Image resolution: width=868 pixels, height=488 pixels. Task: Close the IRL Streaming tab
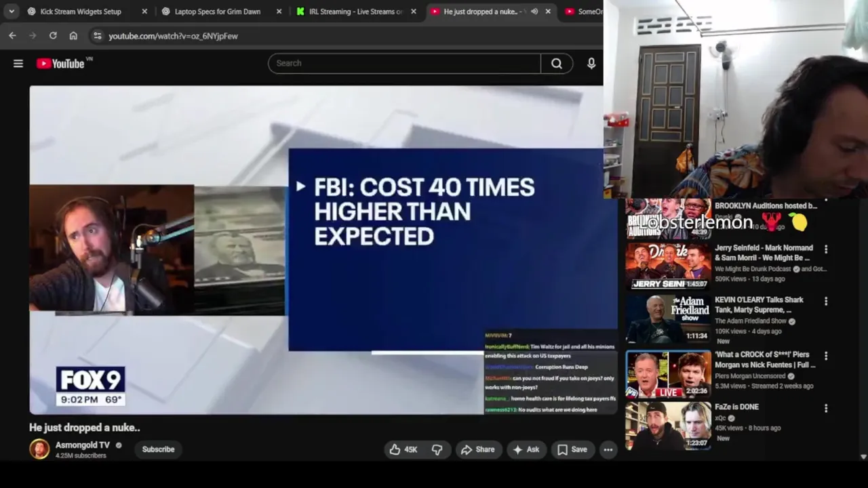414,12
